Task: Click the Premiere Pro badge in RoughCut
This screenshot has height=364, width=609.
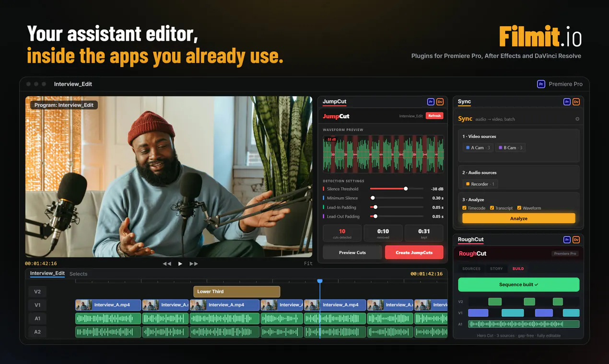Action: (566, 253)
